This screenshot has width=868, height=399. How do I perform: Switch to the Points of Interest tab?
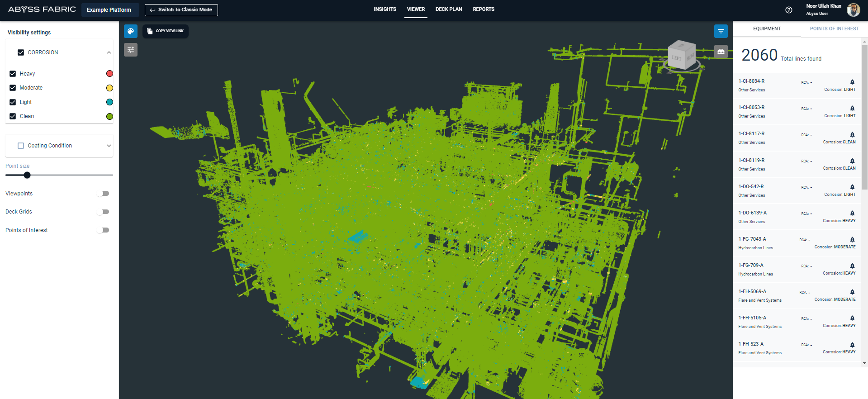[x=834, y=28]
